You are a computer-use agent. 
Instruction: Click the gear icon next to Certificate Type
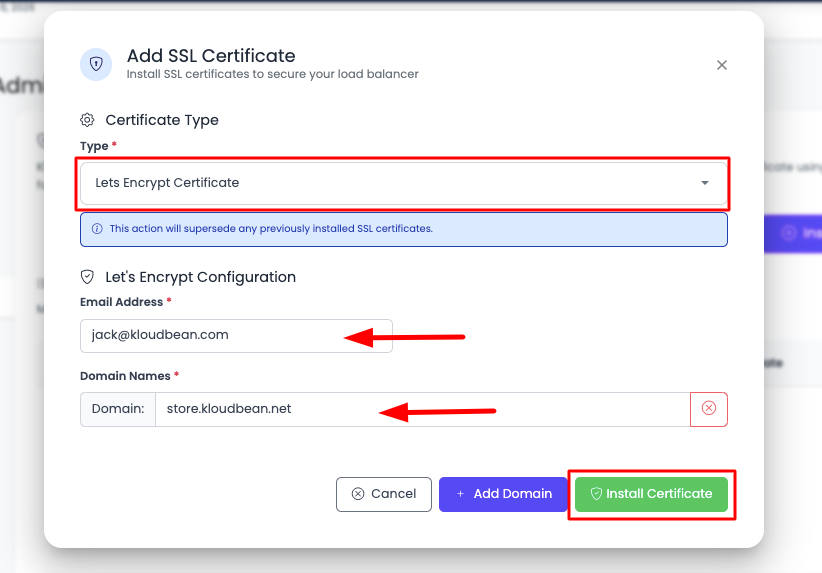[87, 120]
